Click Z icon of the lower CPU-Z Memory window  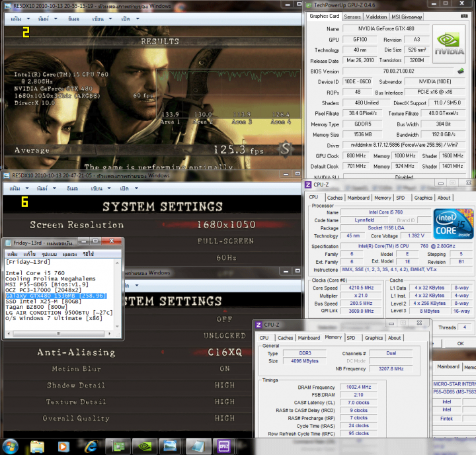[258, 325]
